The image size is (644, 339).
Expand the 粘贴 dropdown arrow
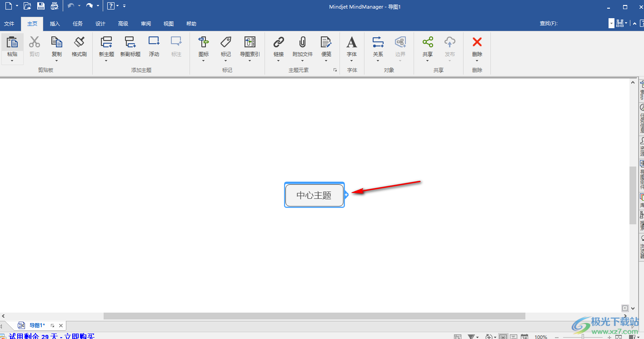point(12,61)
